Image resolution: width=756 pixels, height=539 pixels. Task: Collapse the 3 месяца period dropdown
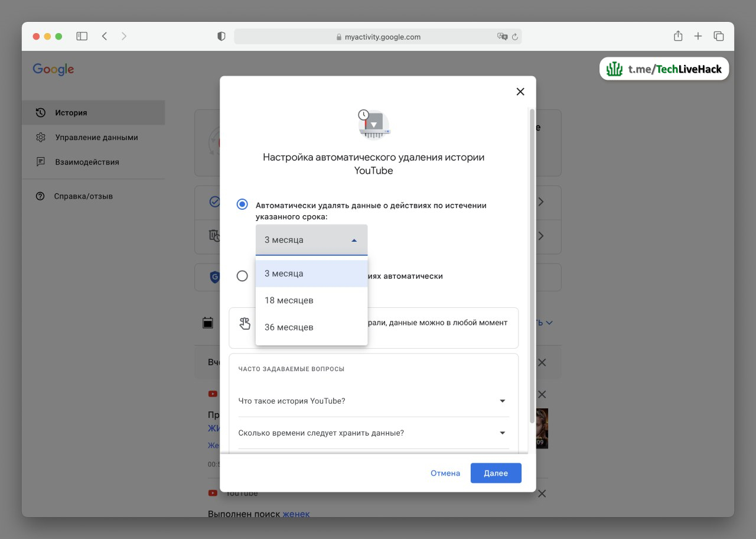tap(311, 240)
